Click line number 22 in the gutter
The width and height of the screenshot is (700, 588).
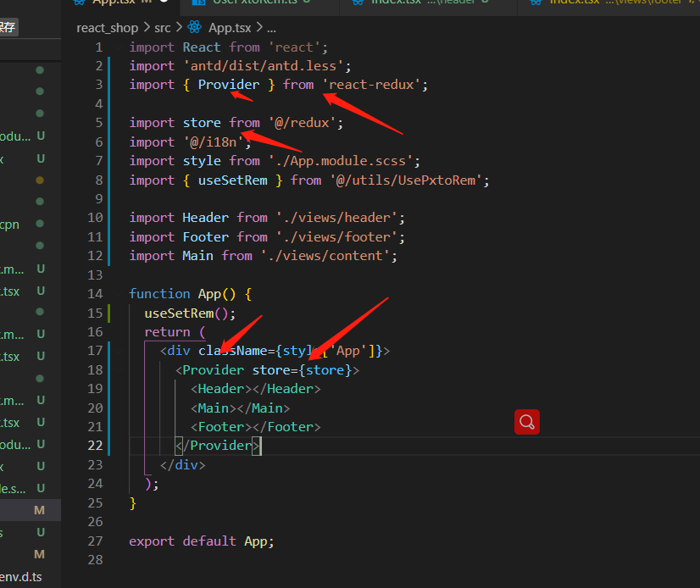point(95,446)
